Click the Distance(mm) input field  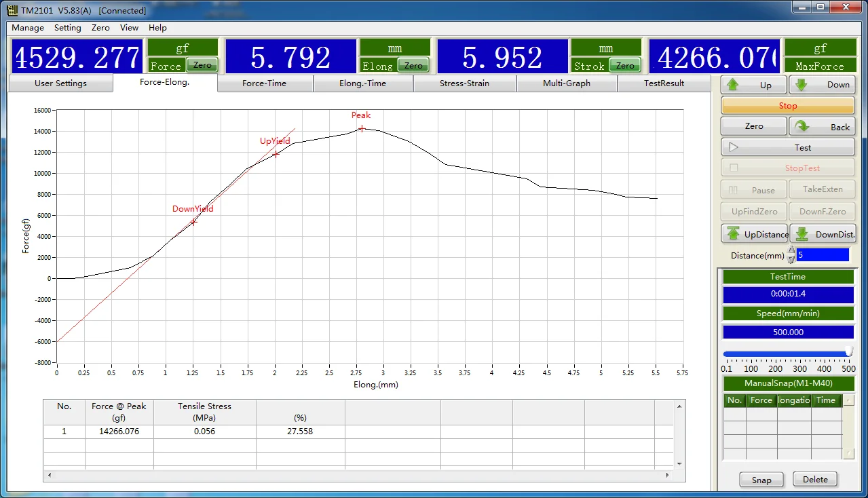[823, 255]
